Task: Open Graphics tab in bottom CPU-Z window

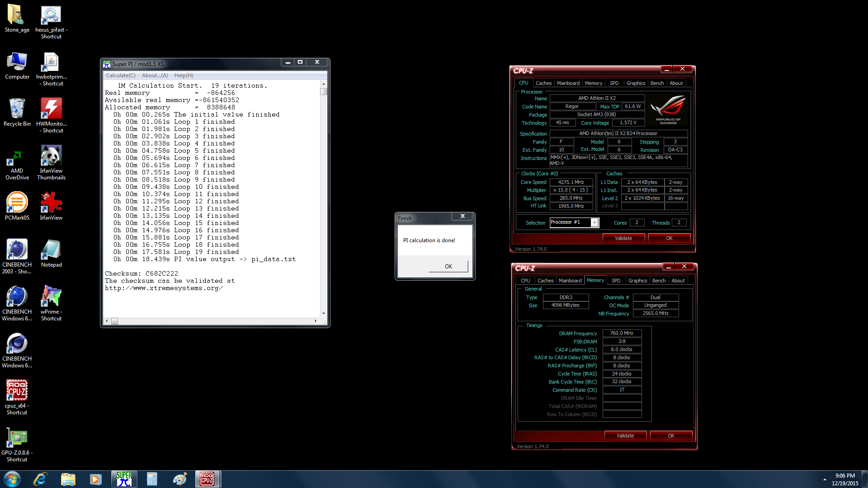Action: tap(637, 281)
